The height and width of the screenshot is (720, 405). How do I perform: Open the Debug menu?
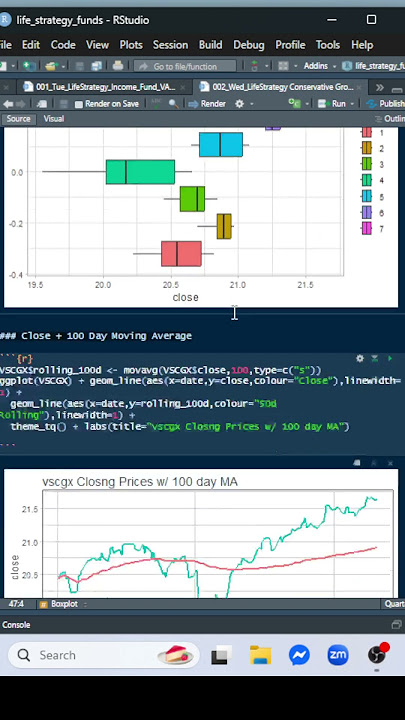(248, 45)
